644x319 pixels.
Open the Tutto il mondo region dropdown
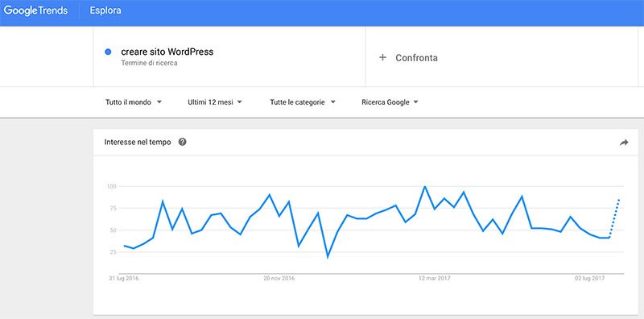(134, 102)
